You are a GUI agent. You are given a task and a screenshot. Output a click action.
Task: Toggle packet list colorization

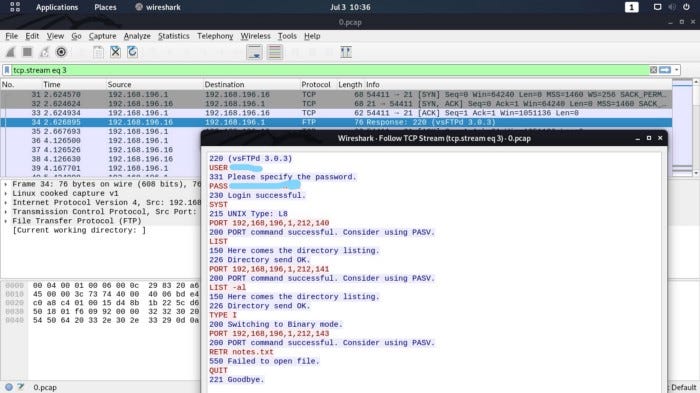[x=275, y=52]
